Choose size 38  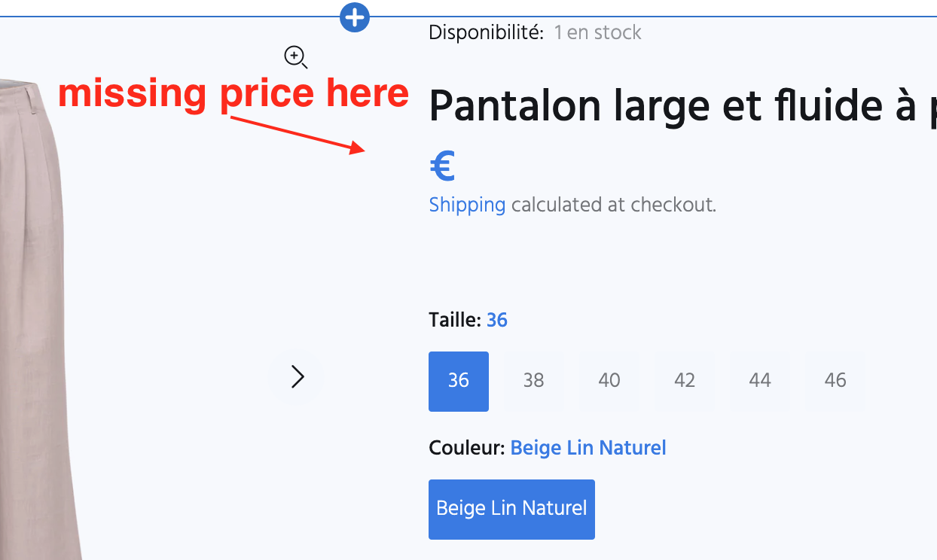click(x=533, y=381)
